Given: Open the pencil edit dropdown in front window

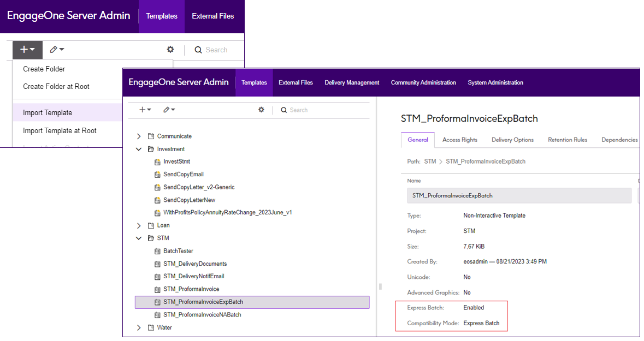Looking at the screenshot, I should click(169, 110).
